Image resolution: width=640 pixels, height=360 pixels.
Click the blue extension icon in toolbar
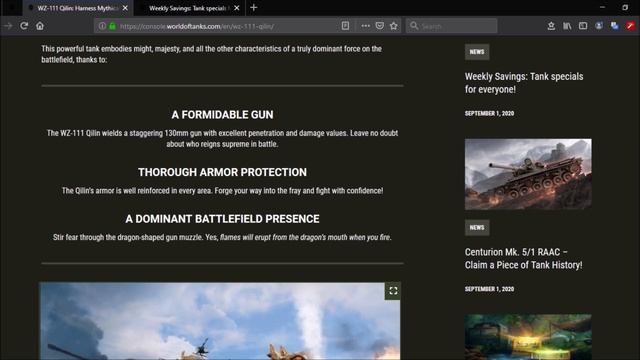pyautogui.click(x=615, y=26)
